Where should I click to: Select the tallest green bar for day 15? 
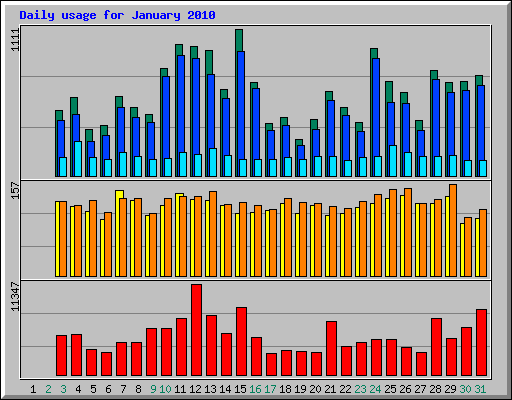[239, 40]
